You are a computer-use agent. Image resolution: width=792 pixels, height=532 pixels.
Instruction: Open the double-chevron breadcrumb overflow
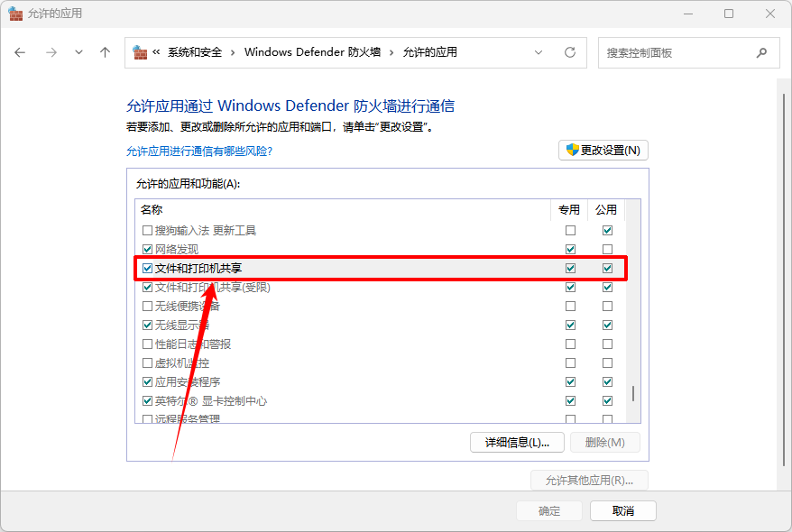[157, 52]
